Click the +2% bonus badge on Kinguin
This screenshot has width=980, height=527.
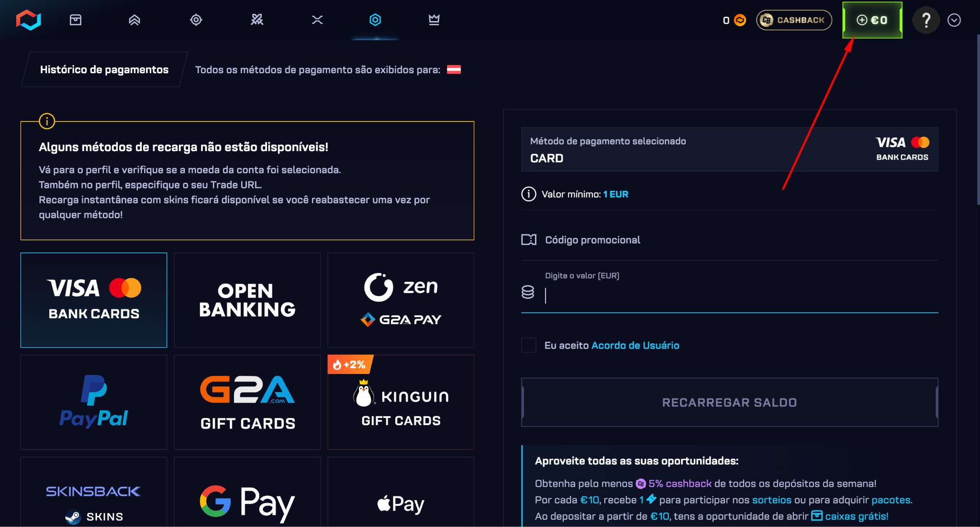pyautogui.click(x=350, y=364)
